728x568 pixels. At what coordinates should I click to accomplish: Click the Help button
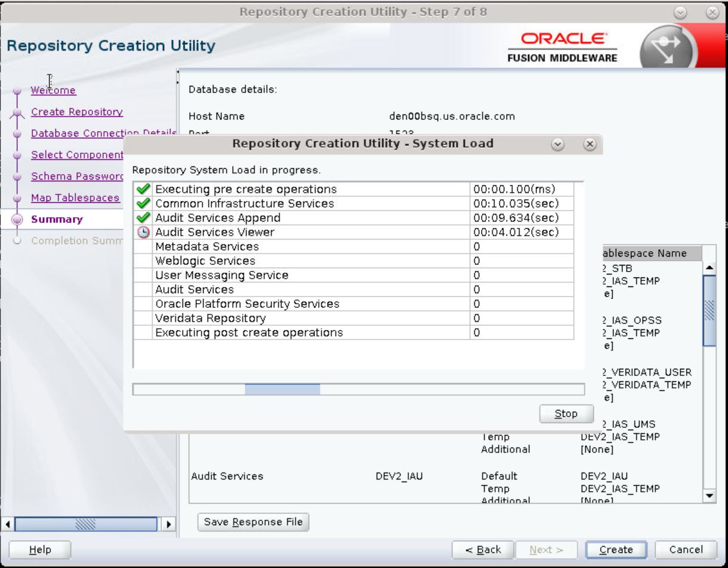click(40, 550)
